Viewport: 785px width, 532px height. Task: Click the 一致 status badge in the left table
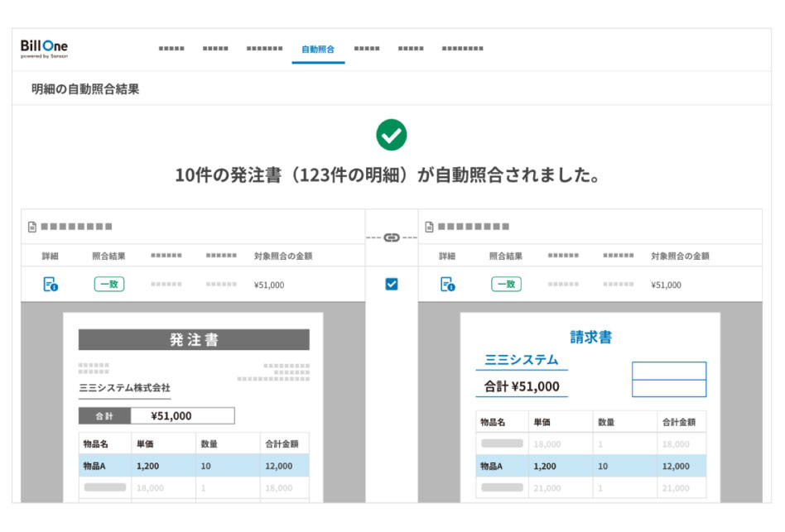pos(108,284)
